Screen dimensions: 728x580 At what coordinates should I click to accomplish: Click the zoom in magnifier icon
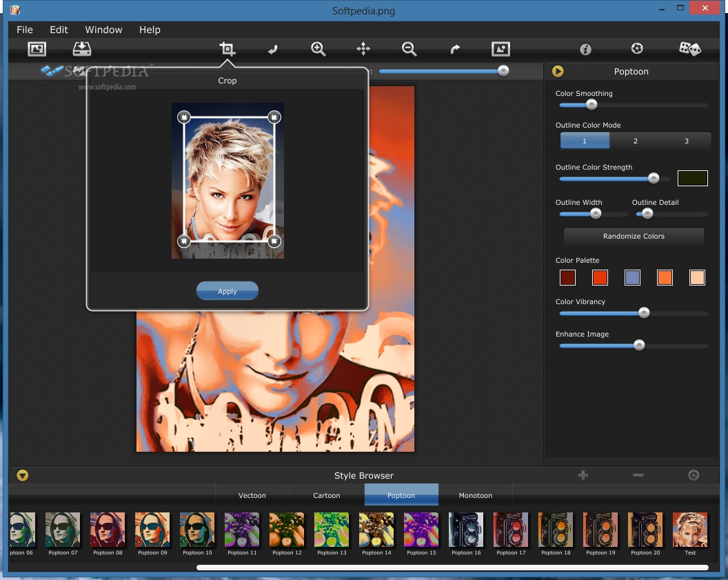pos(318,49)
